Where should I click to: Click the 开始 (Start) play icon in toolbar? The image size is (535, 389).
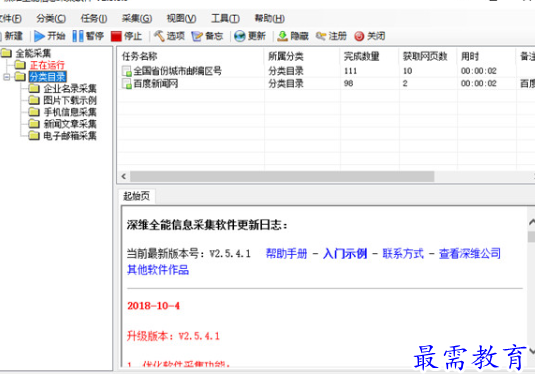click(x=39, y=36)
